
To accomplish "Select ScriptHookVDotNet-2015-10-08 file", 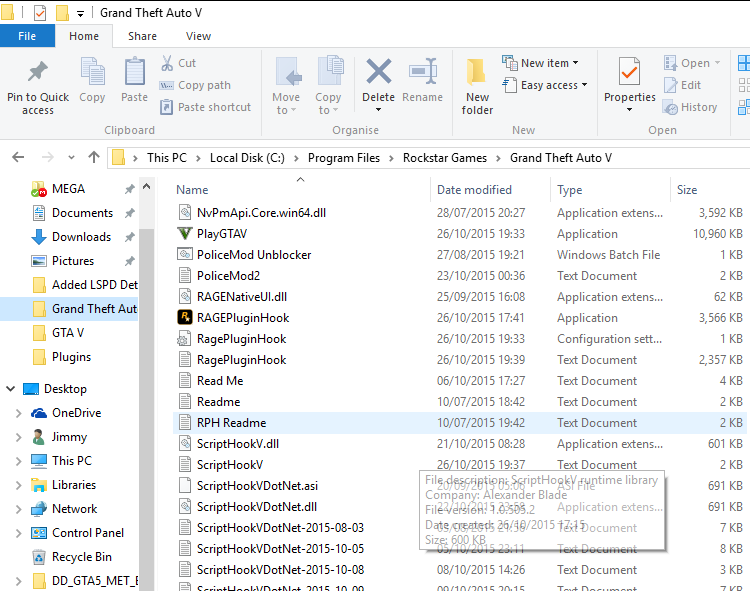I will [x=280, y=570].
